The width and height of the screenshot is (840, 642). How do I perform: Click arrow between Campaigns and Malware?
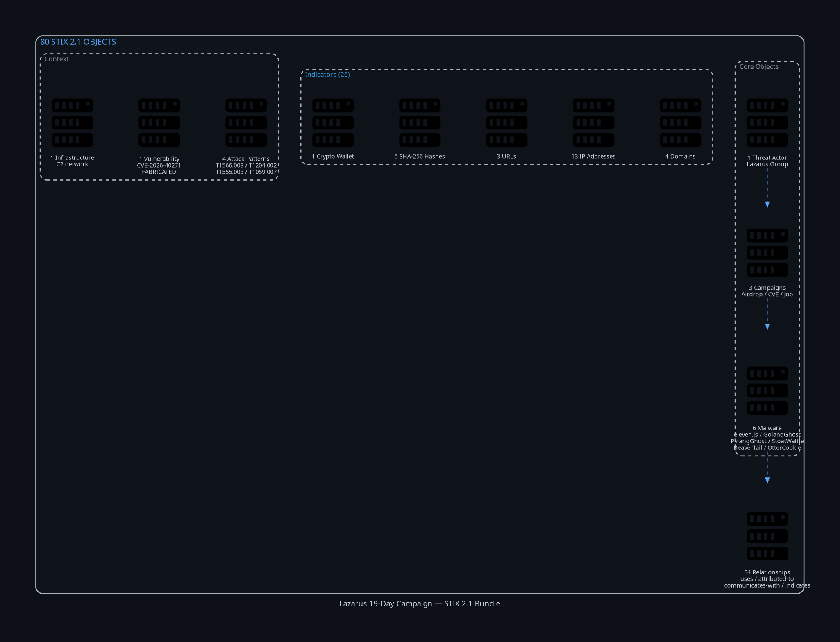pyautogui.click(x=767, y=314)
